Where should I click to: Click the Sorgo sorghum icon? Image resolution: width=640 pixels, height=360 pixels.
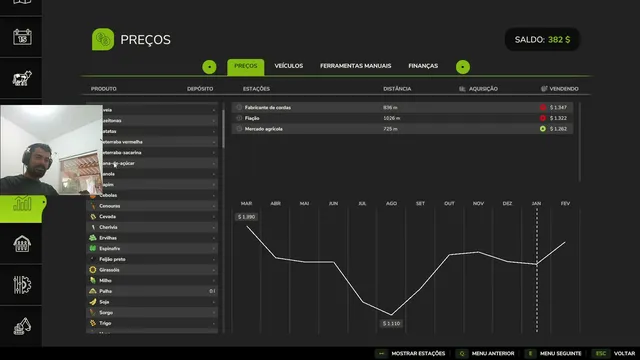click(93, 313)
